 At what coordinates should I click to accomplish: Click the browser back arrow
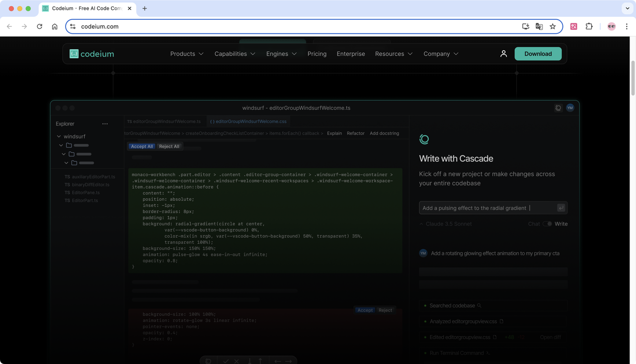[x=9, y=26]
